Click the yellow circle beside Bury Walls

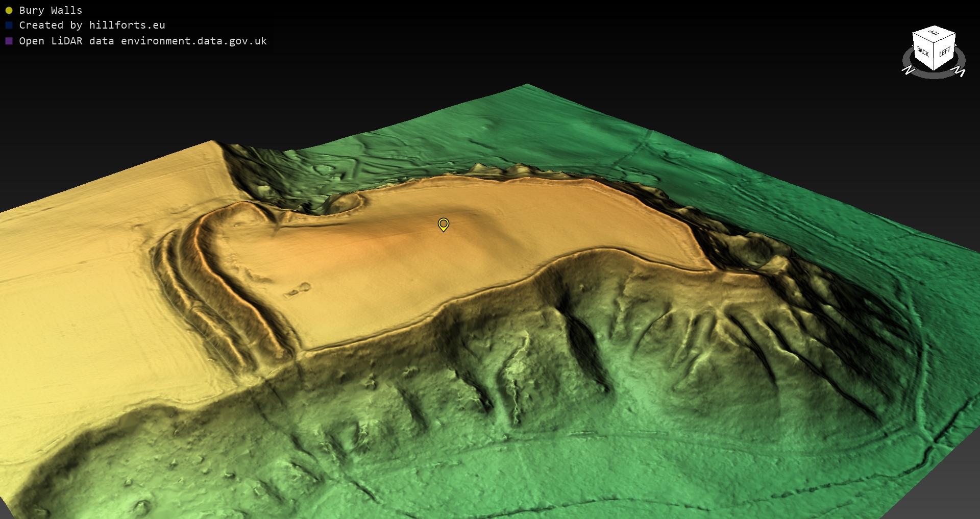(x=9, y=10)
